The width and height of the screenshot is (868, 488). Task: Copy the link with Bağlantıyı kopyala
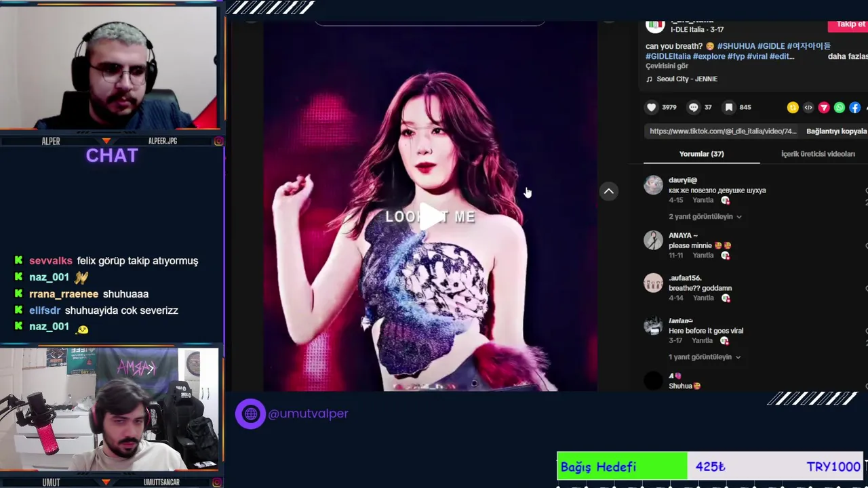click(x=836, y=131)
